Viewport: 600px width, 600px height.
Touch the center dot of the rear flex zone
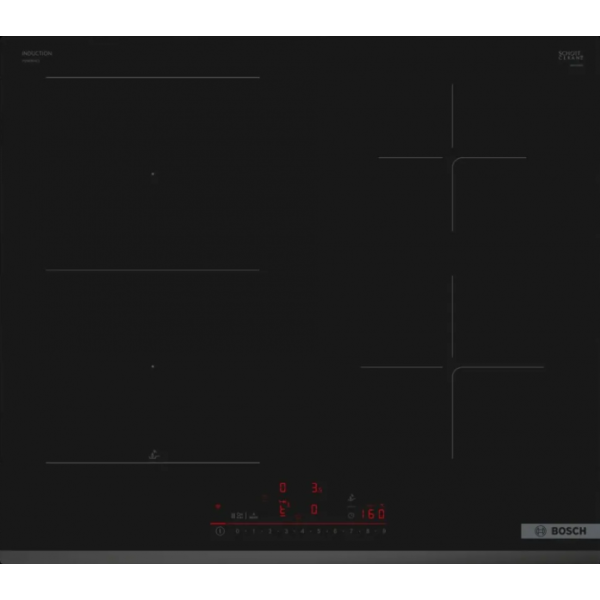pos(153,174)
